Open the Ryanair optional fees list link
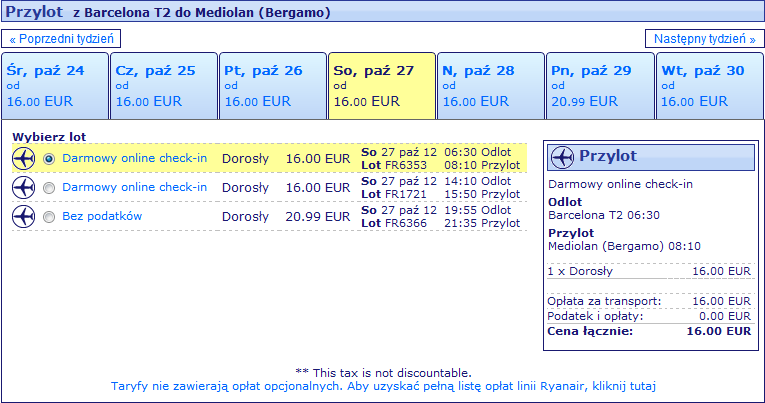This screenshot has width=765, height=403. (x=383, y=386)
